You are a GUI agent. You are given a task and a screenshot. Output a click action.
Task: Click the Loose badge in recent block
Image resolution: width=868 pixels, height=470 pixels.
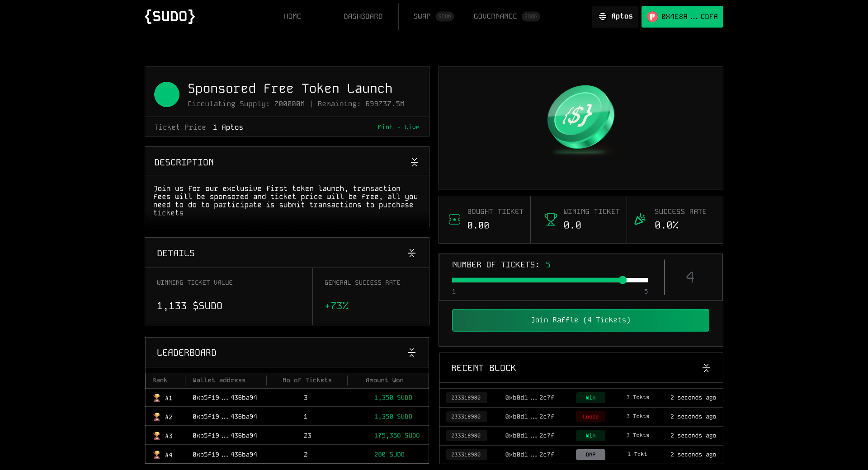coord(590,417)
